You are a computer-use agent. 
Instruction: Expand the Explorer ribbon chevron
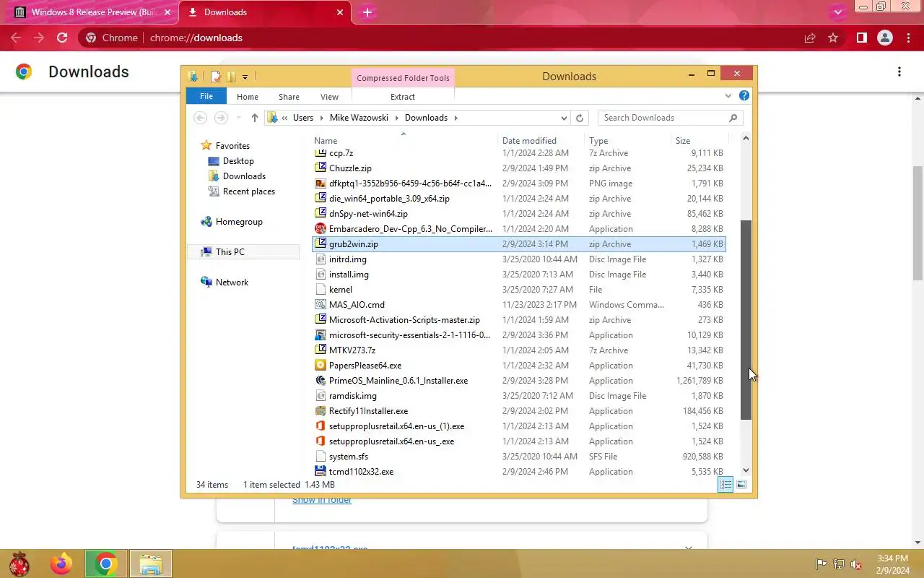pos(728,96)
